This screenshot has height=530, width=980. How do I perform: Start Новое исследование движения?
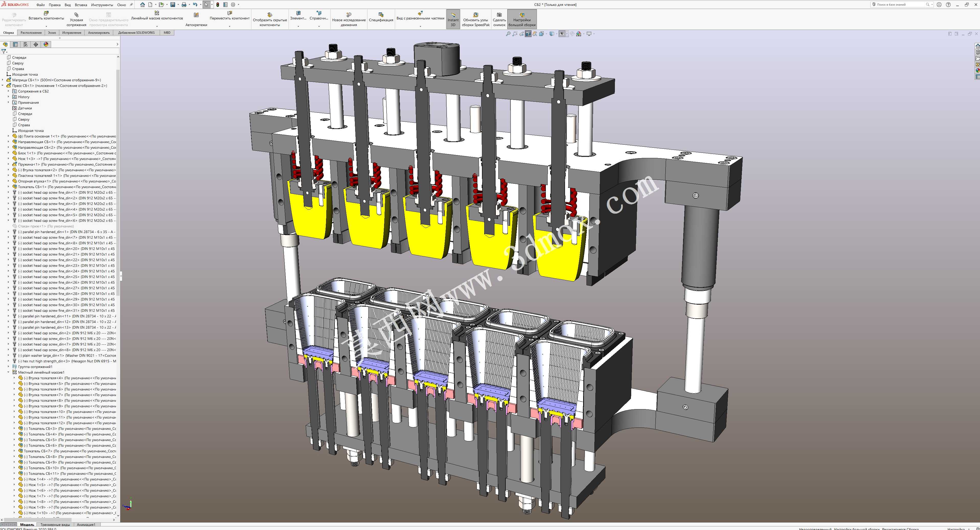pos(349,20)
